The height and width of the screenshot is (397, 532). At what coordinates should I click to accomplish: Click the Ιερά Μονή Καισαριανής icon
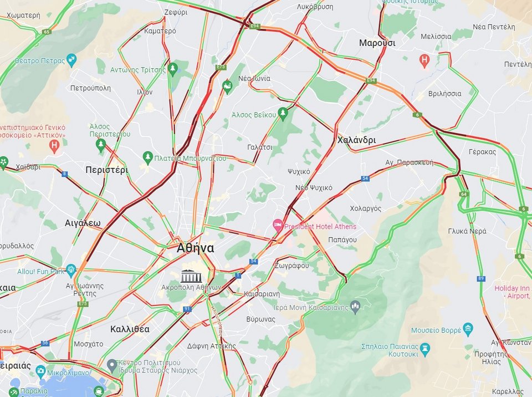[355, 307]
